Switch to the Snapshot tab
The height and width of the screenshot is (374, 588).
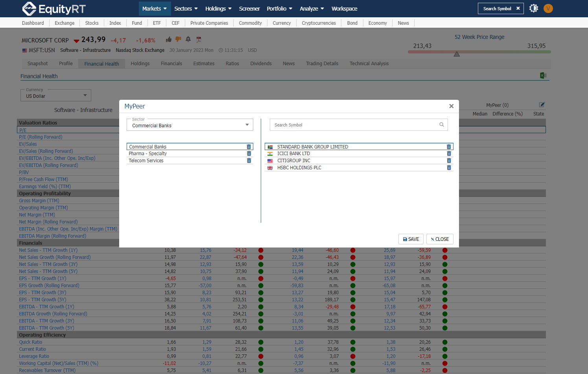[x=37, y=64]
